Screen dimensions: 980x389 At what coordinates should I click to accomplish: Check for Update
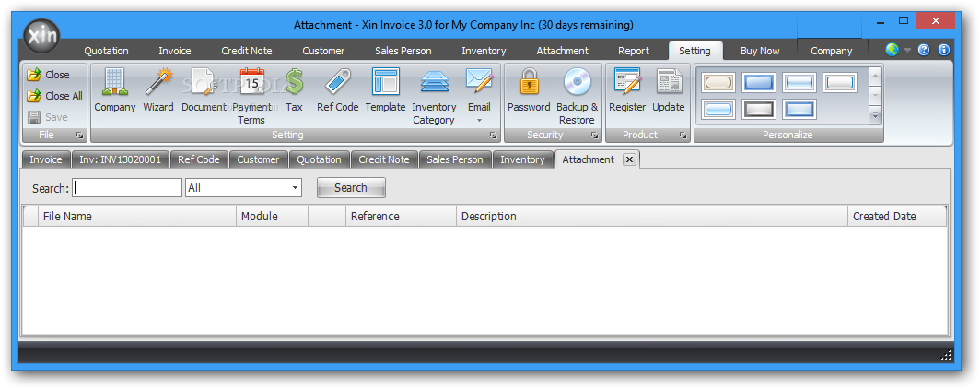pos(669,91)
